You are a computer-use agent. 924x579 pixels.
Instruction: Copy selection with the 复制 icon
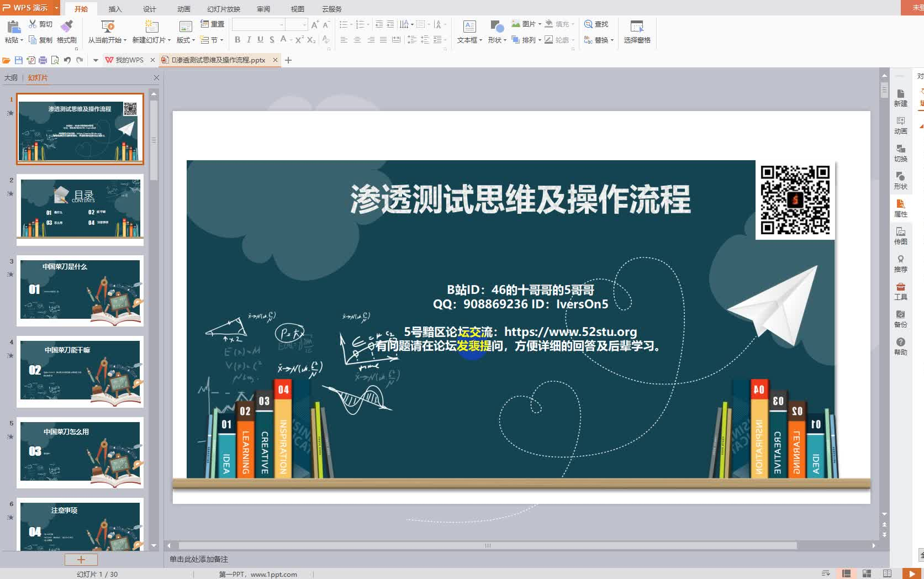coord(33,40)
